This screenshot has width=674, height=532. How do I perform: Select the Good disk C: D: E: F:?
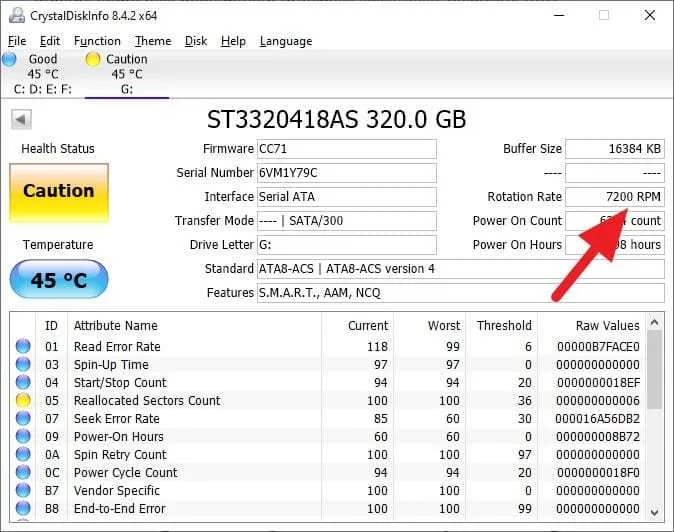(x=43, y=74)
